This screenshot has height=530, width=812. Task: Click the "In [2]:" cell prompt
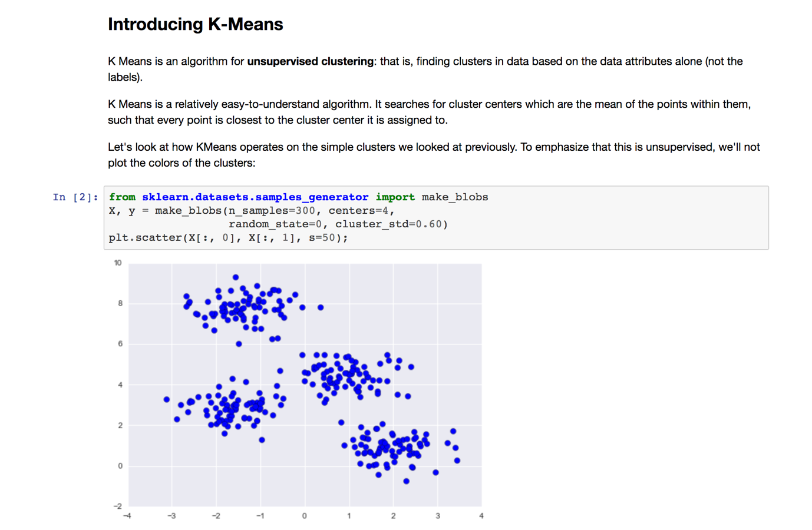click(75, 197)
